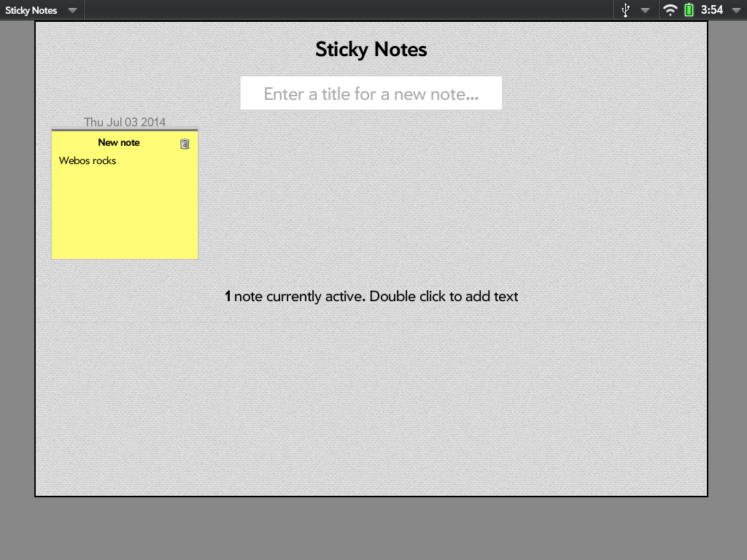Grab the dark gray bar atop the note
Viewport: 747px width, 560px height.
(125, 131)
